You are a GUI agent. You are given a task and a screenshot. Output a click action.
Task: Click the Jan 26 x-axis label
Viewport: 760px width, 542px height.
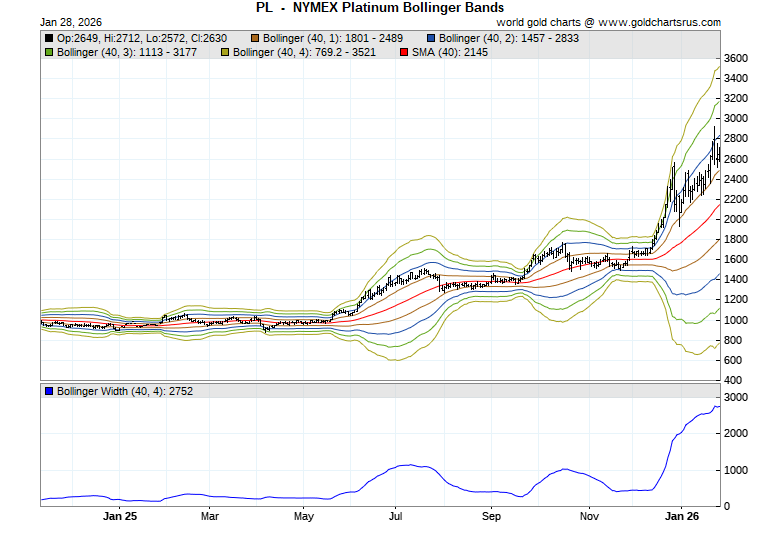(682, 517)
